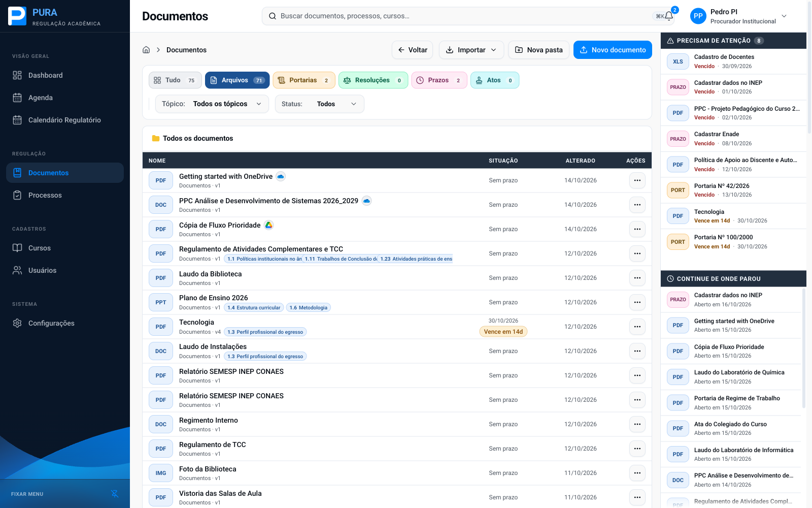Click the Voltar button
Viewport: 812px width, 508px height.
click(412, 50)
